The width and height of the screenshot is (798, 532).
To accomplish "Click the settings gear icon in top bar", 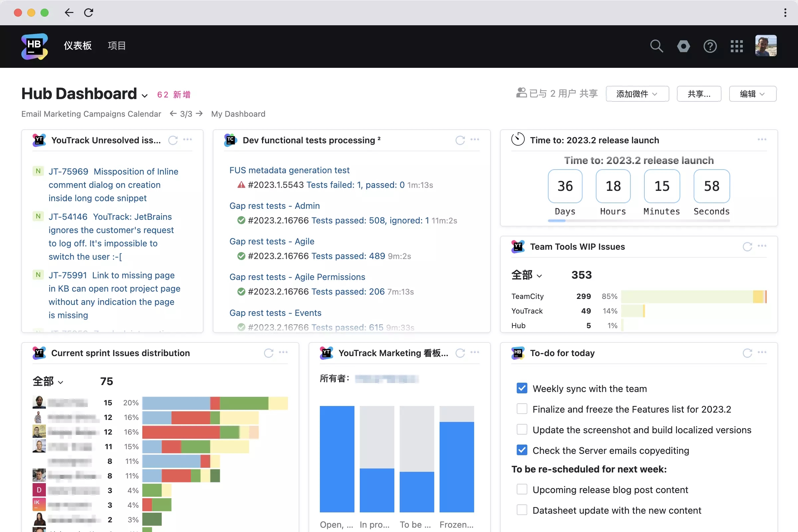I will (683, 46).
